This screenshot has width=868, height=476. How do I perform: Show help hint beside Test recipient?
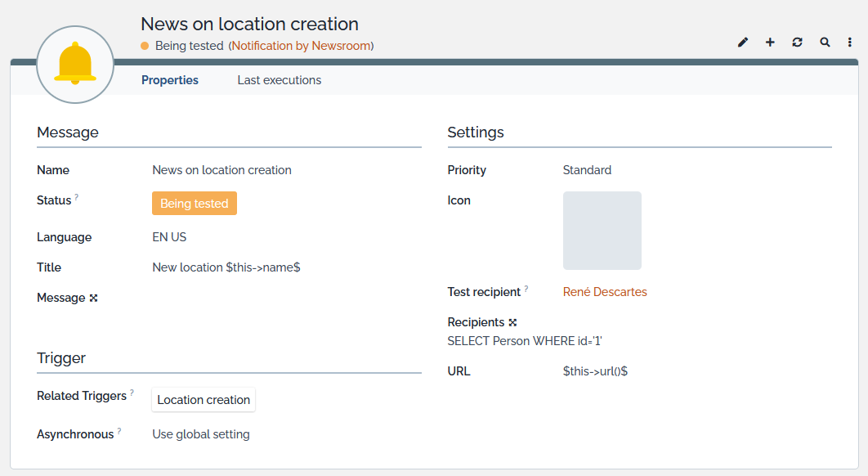(526, 289)
